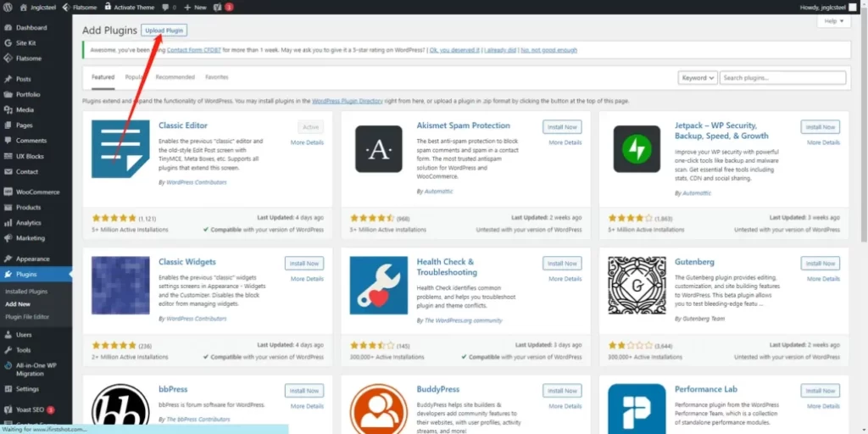This screenshot has height=434, width=868.
Task: Install the bbPress plugin
Action: (x=304, y=391)
